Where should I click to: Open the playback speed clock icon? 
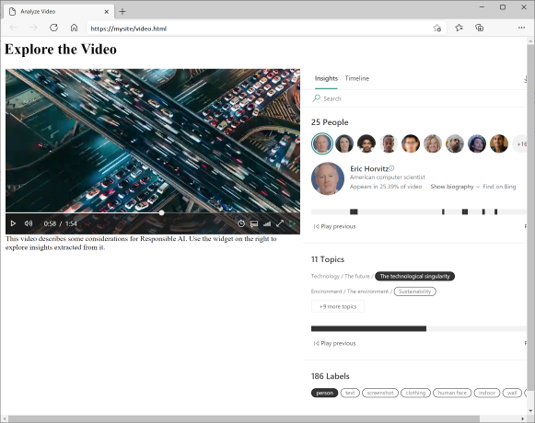click(x=241, y=224)
